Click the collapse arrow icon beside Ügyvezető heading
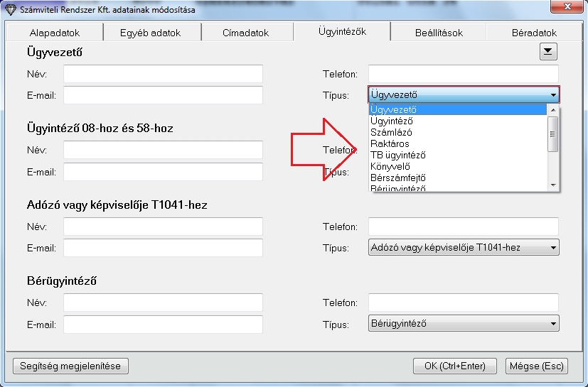The height and width of the screenshot is (387, 588). click(548, 51)
